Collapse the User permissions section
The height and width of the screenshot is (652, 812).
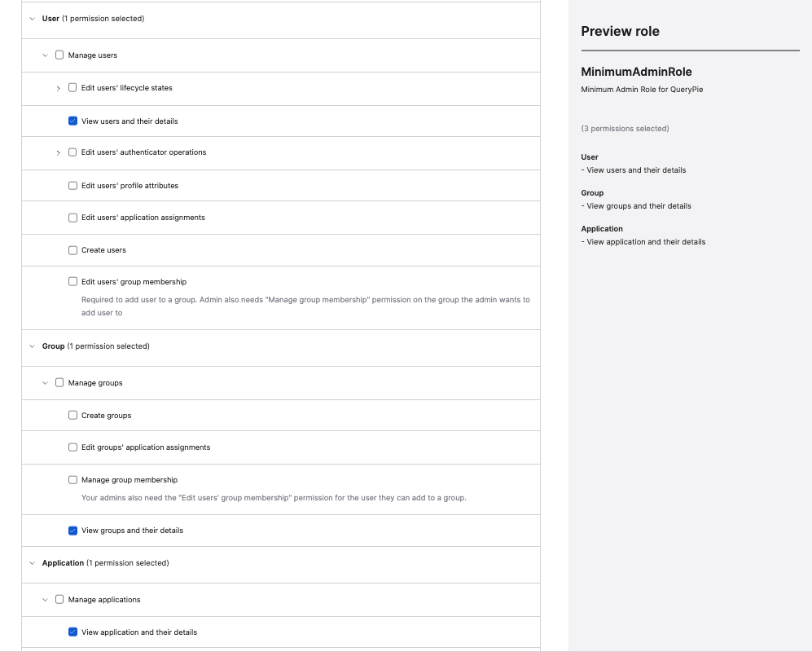click(31, 17)
